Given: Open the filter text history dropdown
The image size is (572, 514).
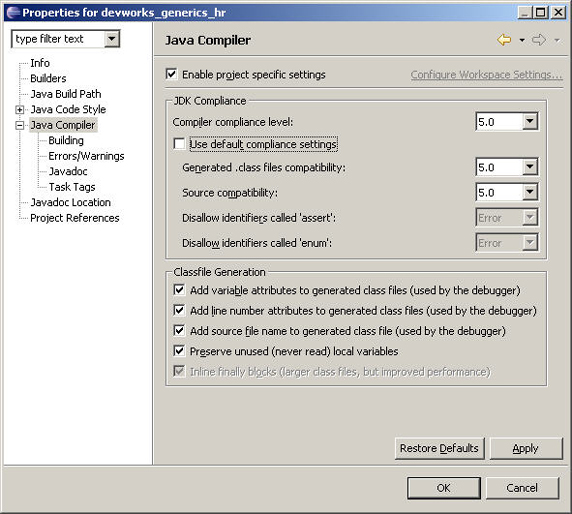Looking at the screenshot, I should 112,39.
